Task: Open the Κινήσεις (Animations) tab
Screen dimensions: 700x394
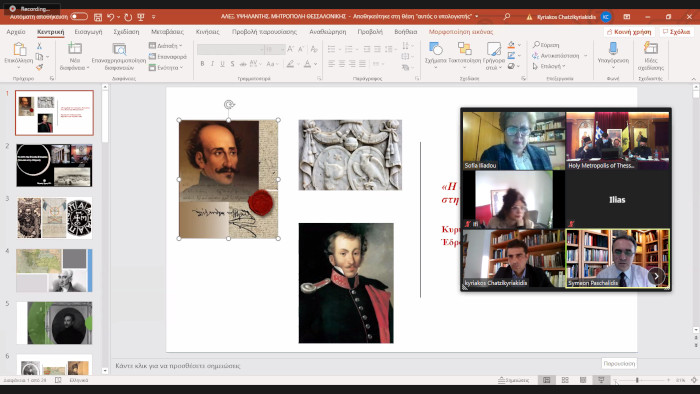Action: [208, 32]
